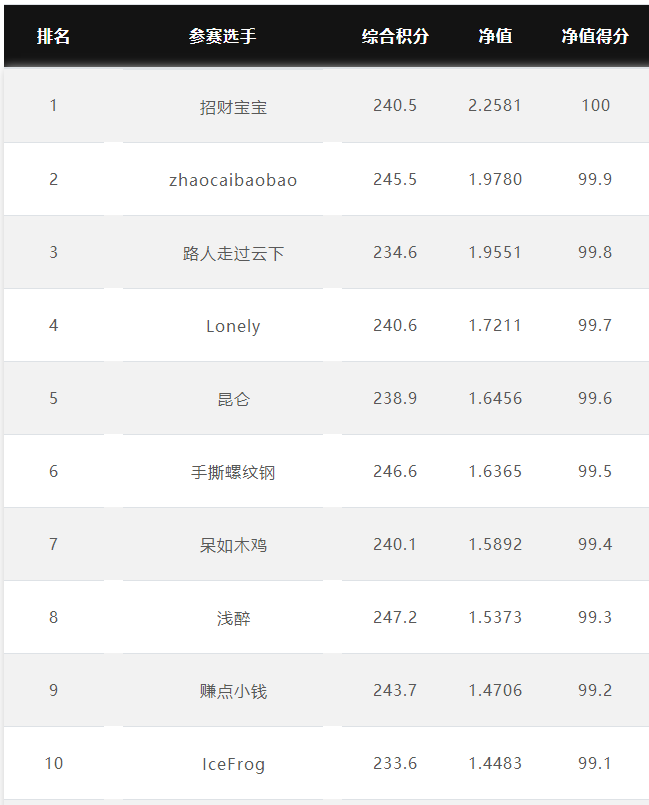649x805 pixels.
Task: Click the 247.2 composite score cell
Action: click(395, 617)
